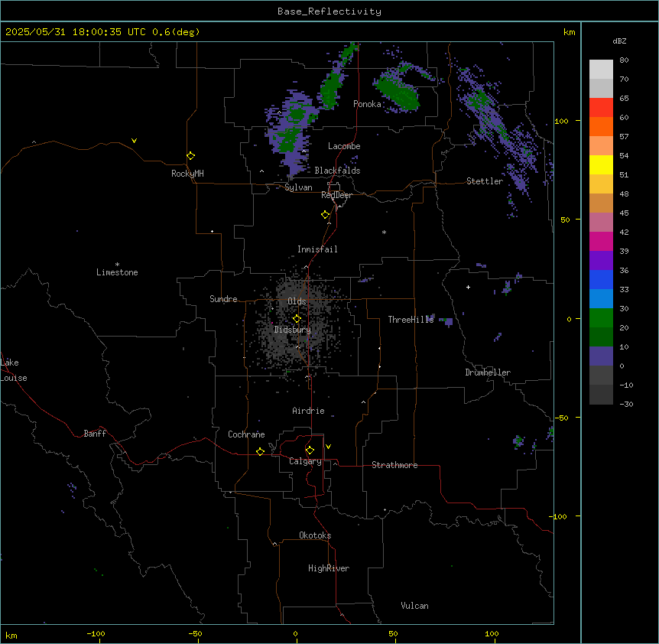Image resolution: width=659 pixels, height=644 pixels.
Task: Select the ThreeHills label
Action: (x=411, y=320)
